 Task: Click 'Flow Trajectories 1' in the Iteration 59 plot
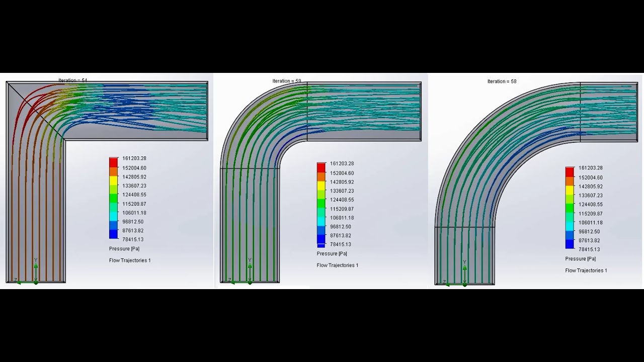338,265
